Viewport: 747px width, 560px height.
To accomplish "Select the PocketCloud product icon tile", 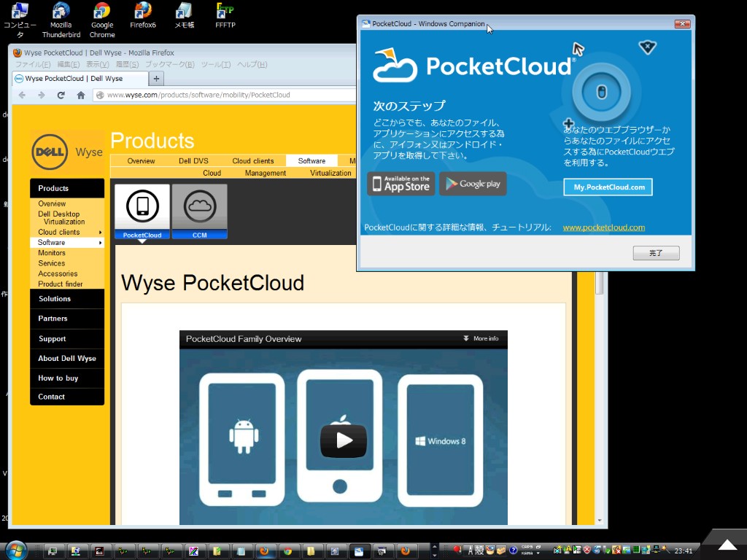I will click(x=142, y=211).
